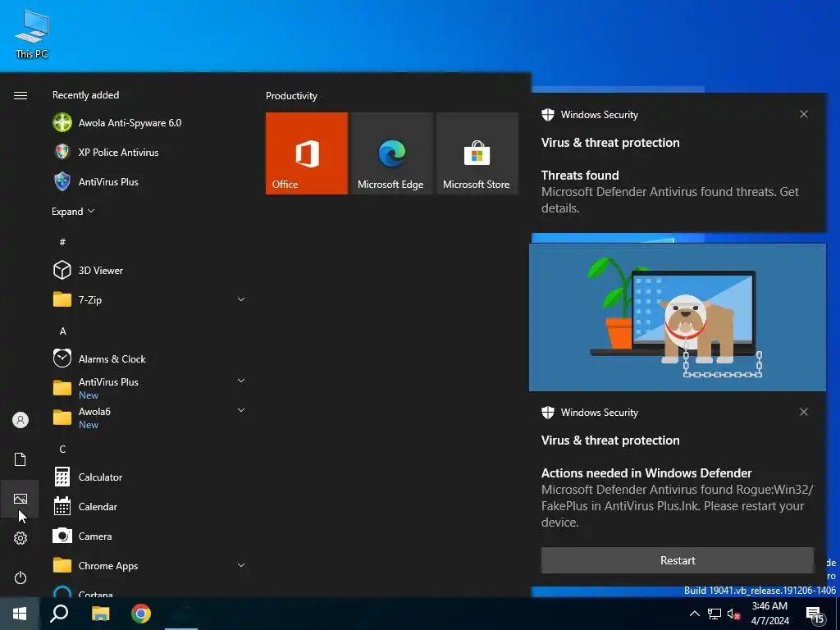Click the Chrome Apps folder name
This screenshot has width=840, height=630.
tap(108, 566)
